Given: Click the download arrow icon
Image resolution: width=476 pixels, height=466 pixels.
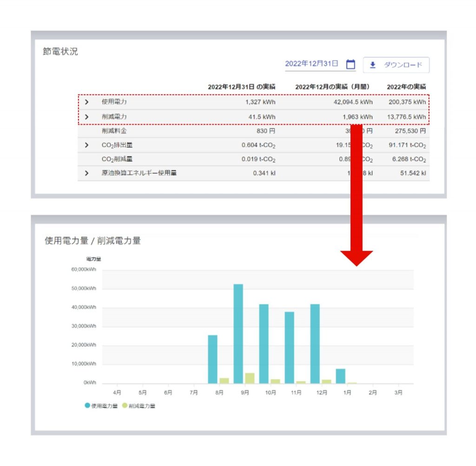Looking at the screenshot, I should (373, 65).
